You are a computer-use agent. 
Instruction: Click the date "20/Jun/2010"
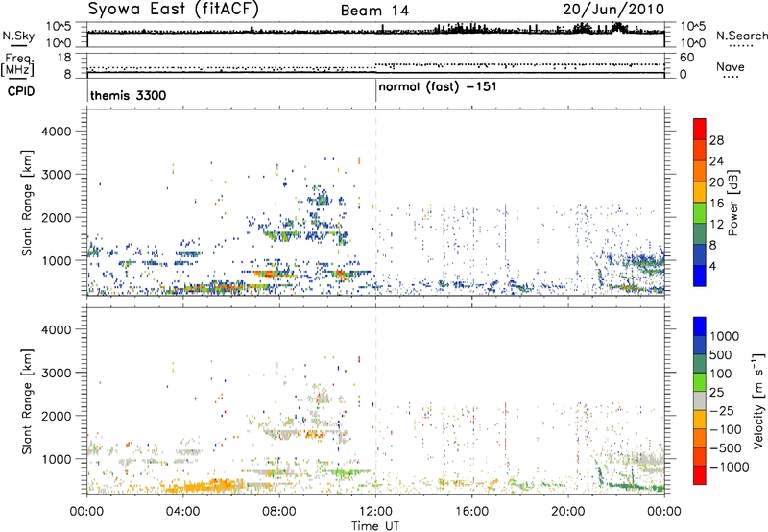click(613, 10)
